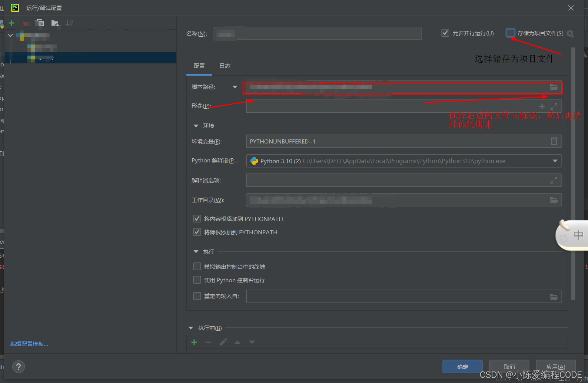The width and height of the screenshot is (588, 383).
Task: Remove before-launch task with minus icon
Action: tap(209, 342)
